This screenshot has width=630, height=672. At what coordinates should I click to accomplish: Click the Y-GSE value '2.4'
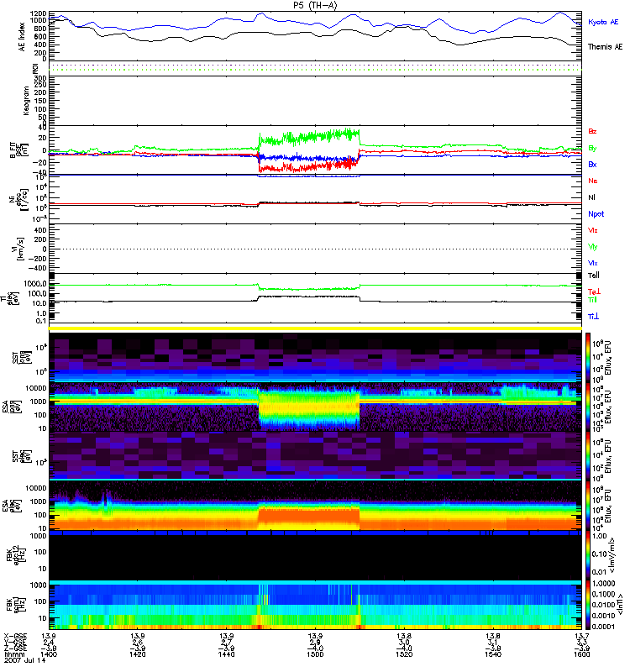49,643
